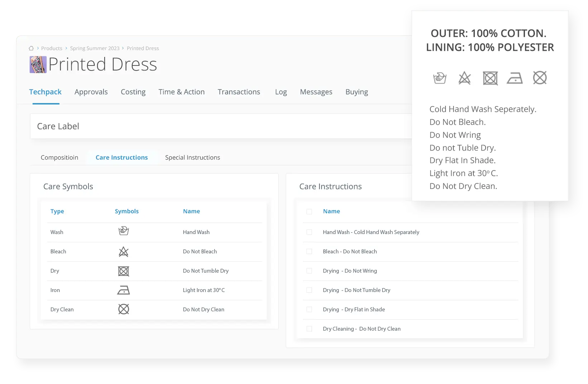Image resolution: width=588 pixels, height=384 pixels.
Task: Check the Bleach - Do Not Bleach box
Action: (x=309, y=252)
